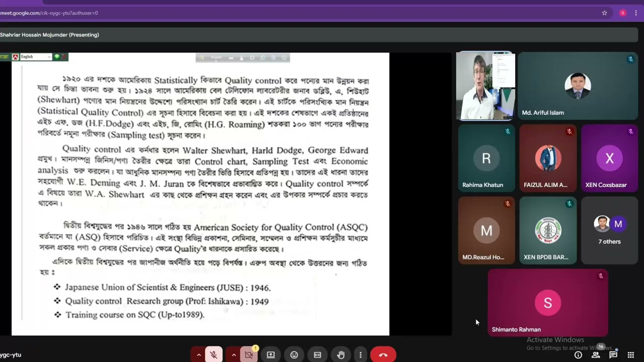Open the Chrome profile avatar
Screen dimensions: 644x362
click(623, 13)
